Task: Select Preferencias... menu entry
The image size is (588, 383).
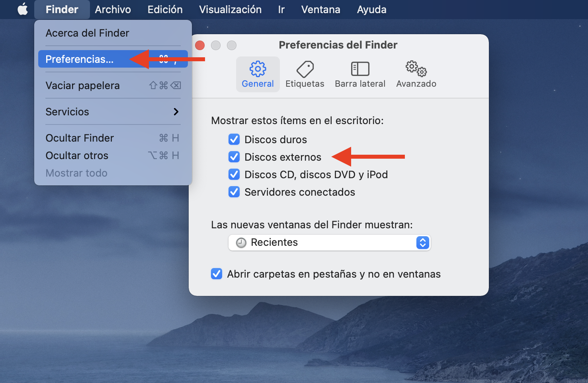Action: 113,59
